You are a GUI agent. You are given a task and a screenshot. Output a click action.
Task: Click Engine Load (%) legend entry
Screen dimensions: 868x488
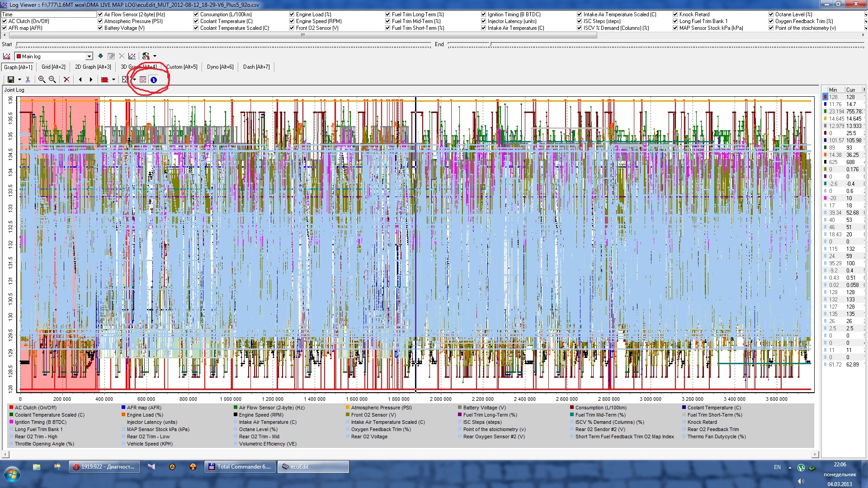pyautogui.click(x=145, y=415)
